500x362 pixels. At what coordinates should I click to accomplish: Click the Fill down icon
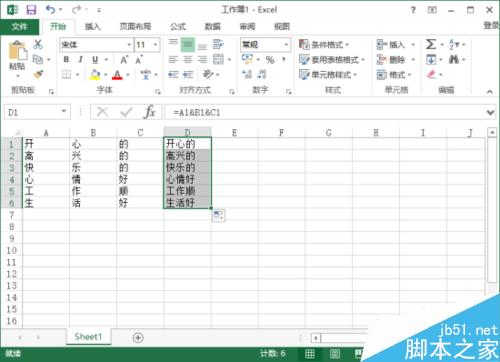click(431, 60)
